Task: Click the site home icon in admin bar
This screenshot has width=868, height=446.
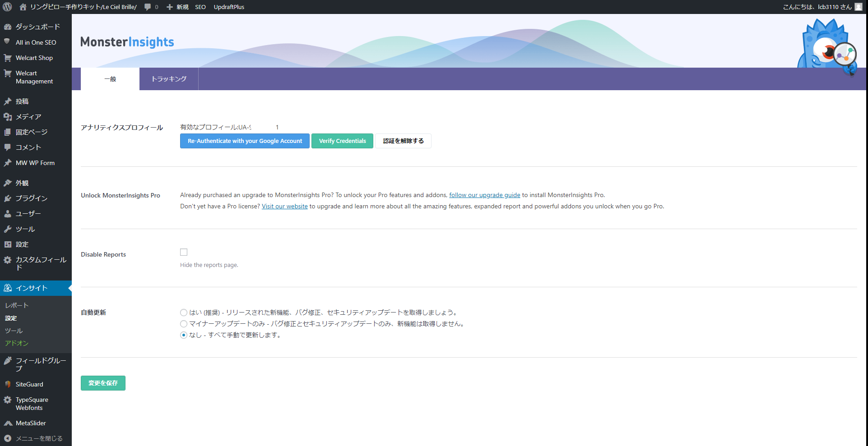Action: click(x=23, y=7)
